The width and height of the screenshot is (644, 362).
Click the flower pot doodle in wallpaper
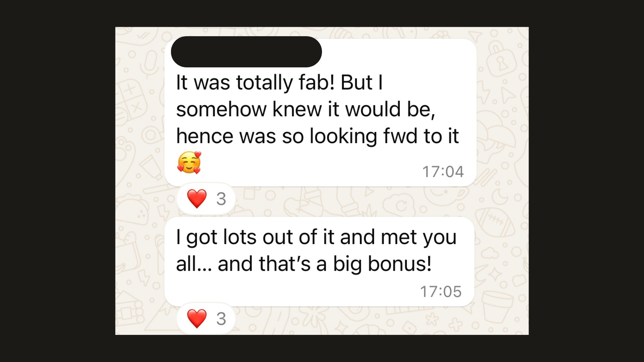click(497, 307)
